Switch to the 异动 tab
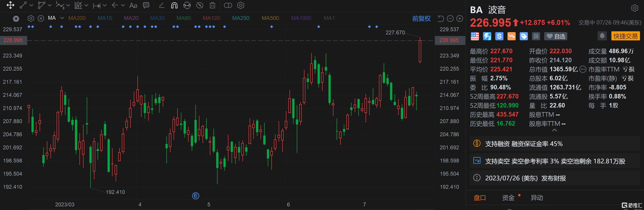The image size is (644, 210). 536,198
